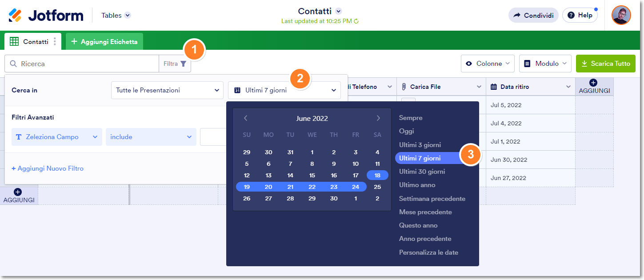Expand the Data ritiro column menu

tap(568, 87)
